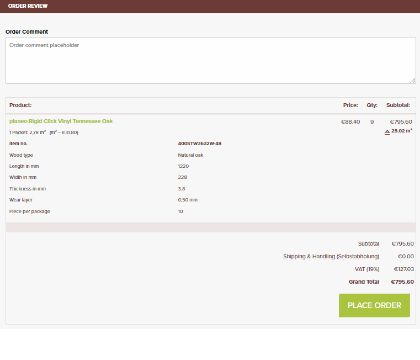The height and width of the screenshot is (360, 420).
Task: Click the Subtotal: column header
Action: [398, 105]
